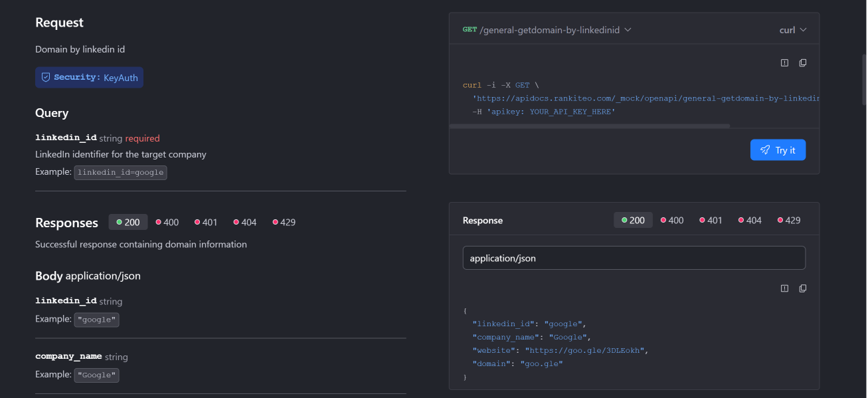The width and height of the screenshot is (868, 398).
Task: Click the horizontal scrollbar under curl code
Action: pos(589,125)
